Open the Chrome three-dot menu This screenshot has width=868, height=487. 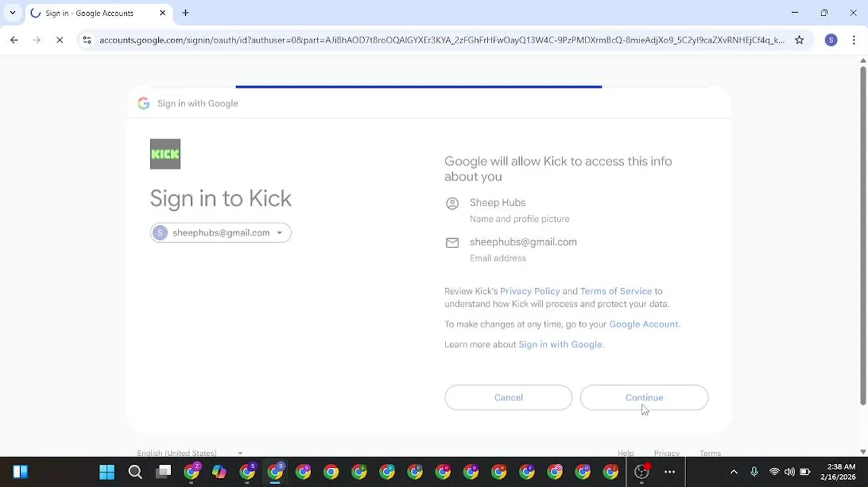[854, 40]
